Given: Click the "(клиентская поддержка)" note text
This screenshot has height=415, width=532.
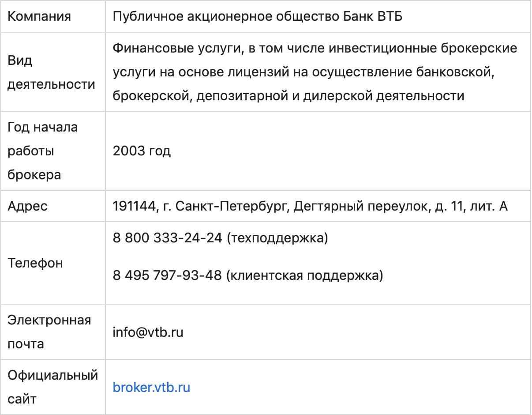Looking at the screenshot, I should [305, 275].
